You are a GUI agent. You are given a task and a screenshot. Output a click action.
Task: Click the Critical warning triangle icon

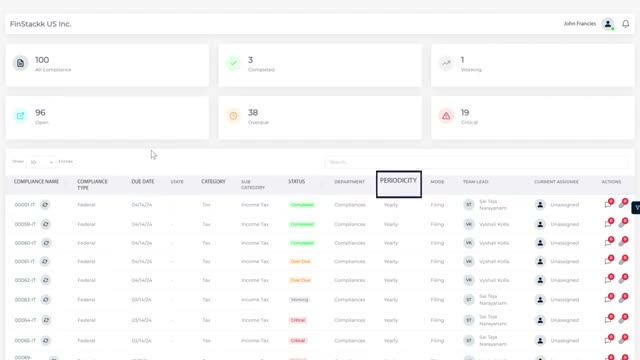pyautogui.click(x=446, y=116)
